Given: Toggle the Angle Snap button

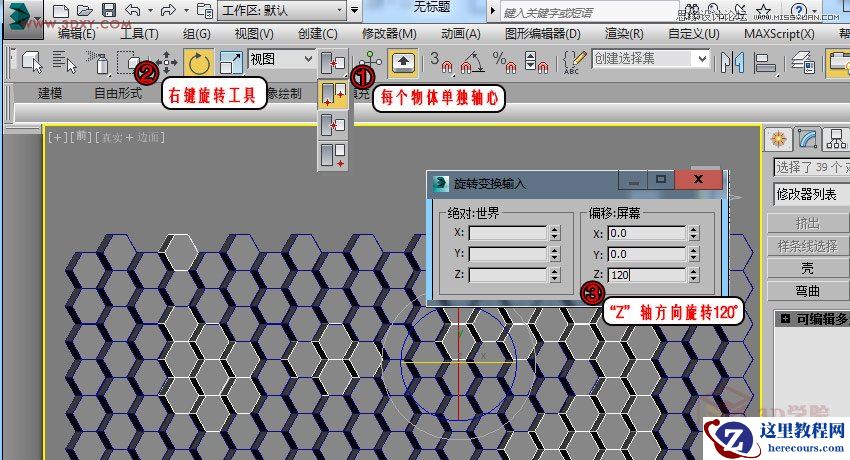Looking at the screenshot, I should coord(472,63).
